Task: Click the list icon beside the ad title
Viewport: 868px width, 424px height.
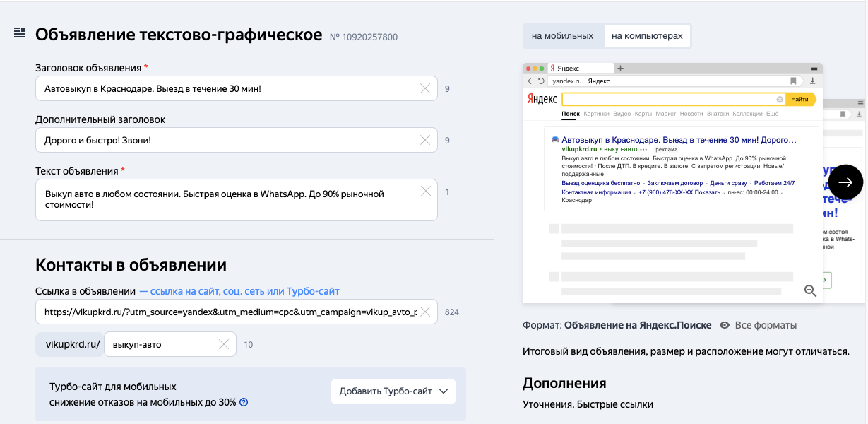Action: pyautogui.click(x=20, y=33)
